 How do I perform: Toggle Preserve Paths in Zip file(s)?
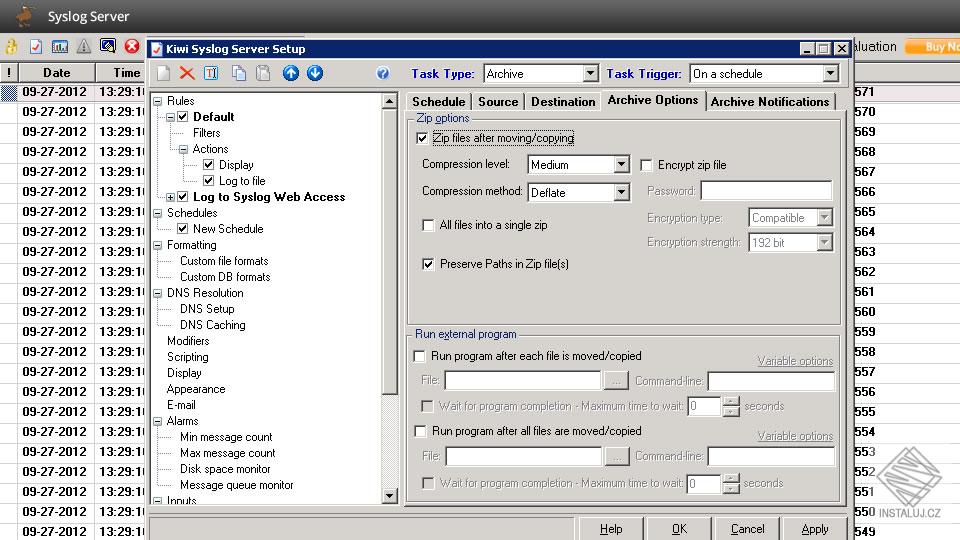point(428,264)
